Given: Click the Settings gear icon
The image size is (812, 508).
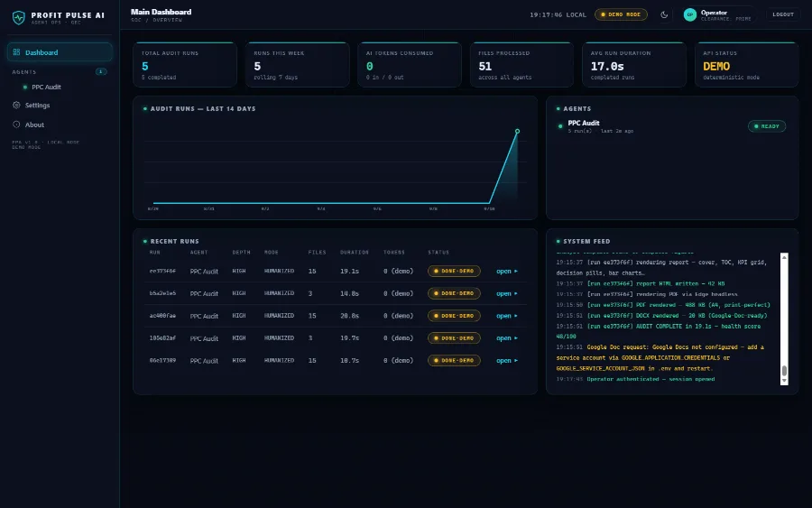Looking at the screenshot, I should [16, 106].
